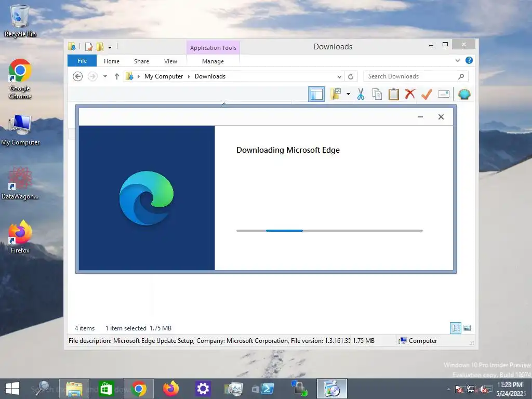
Task: Open the Customize Quick Access Toolbar dropdown
Action: (x=110, y=47)
